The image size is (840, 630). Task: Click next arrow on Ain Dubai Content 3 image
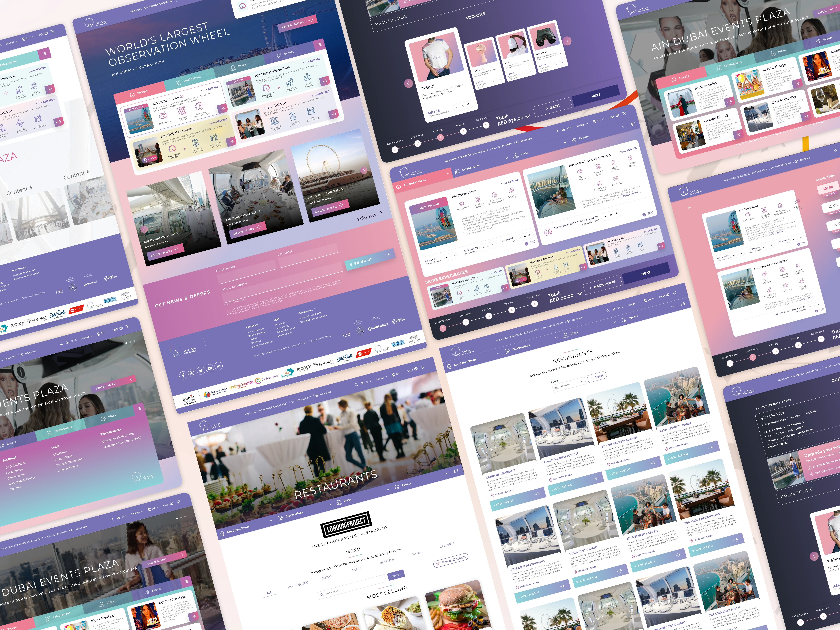click(x=363, y=171)
